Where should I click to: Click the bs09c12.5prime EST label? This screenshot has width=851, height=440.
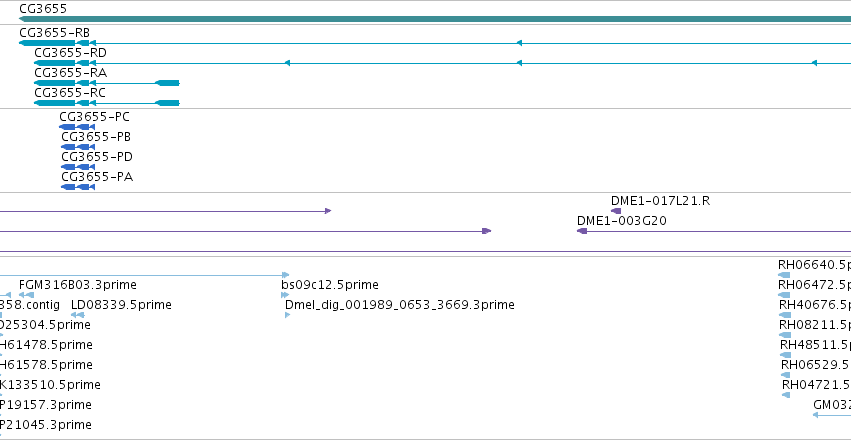click(330, 285)
